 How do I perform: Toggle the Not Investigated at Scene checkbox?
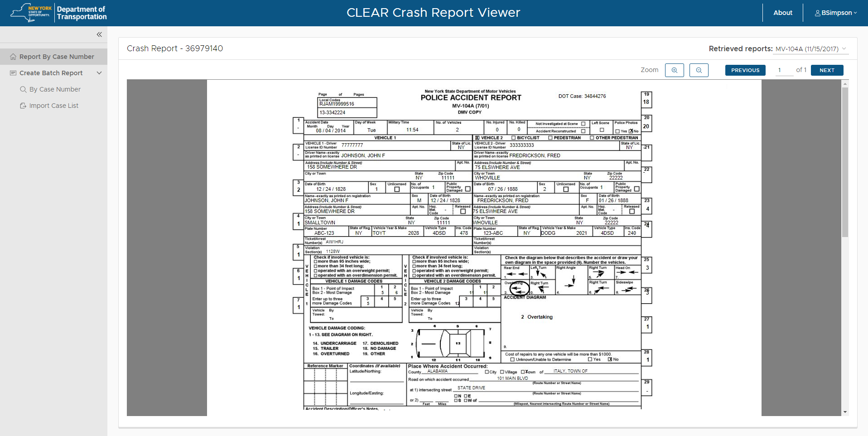tap(583, 124)
